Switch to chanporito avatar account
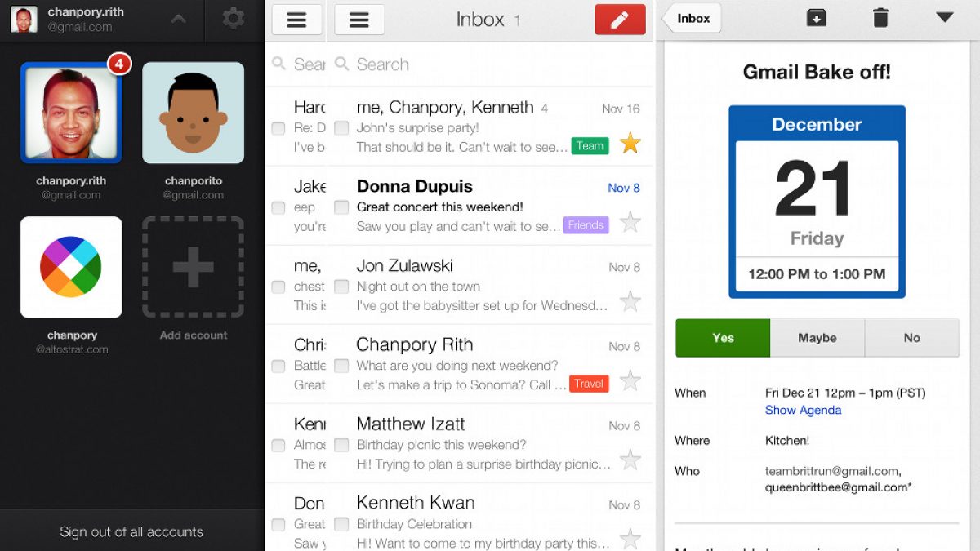980x551 pixels. coord(193,113)
